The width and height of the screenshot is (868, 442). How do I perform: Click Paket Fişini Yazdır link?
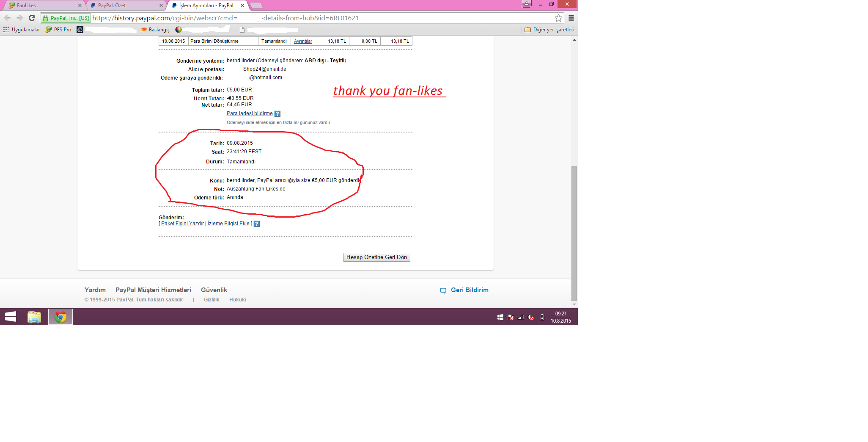pos(182,224)
